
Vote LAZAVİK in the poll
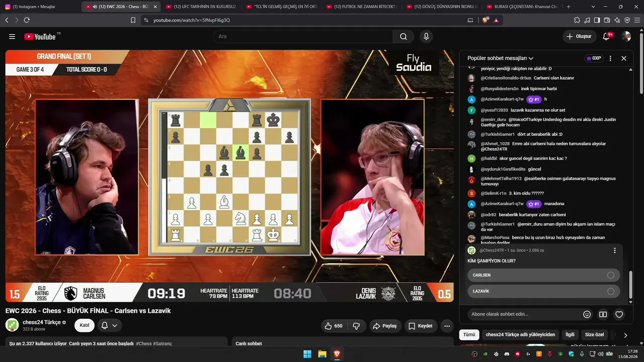click(x=543, y=291)
